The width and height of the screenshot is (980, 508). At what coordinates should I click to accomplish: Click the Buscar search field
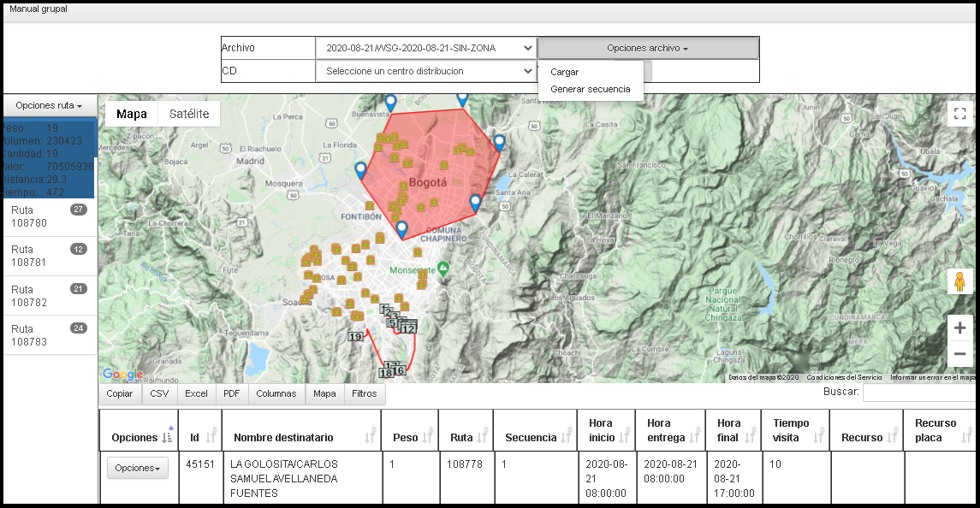point(918,393)
